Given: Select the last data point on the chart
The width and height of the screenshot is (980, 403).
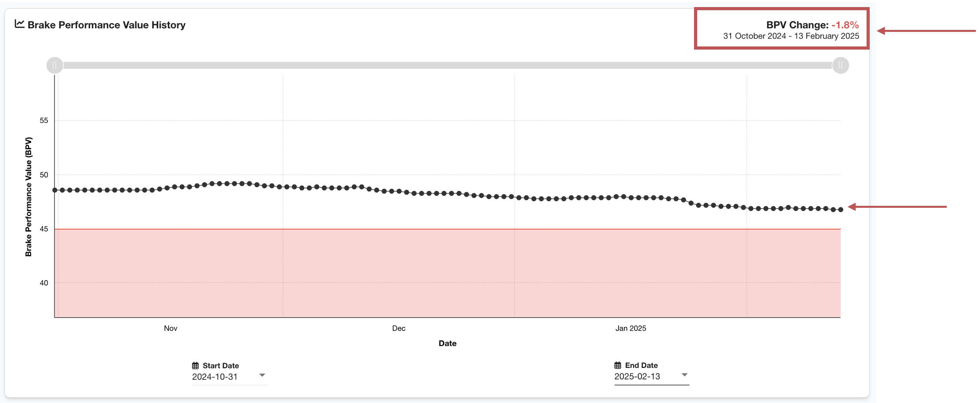Looking at the screenshot, I should pos(841,210).
